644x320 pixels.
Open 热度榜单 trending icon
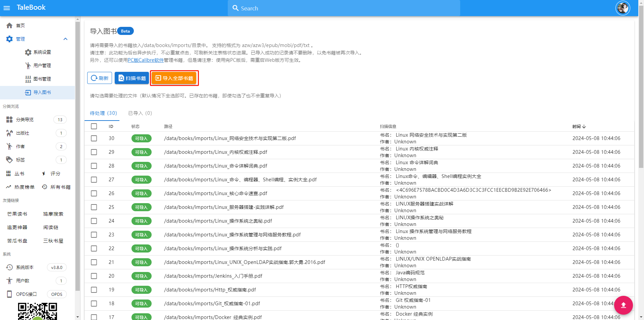pos(9,187)
